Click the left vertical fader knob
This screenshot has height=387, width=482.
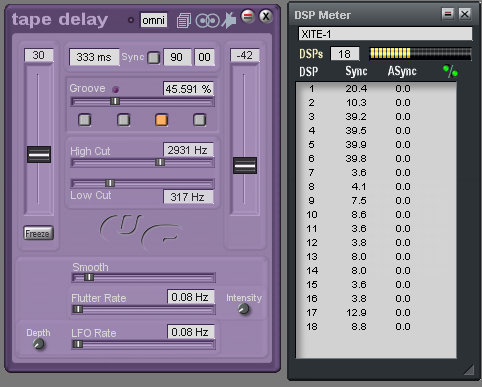[39, 154]
